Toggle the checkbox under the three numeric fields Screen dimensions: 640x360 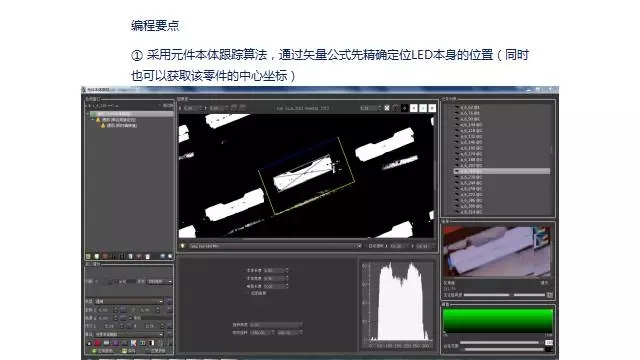[248, 293]
